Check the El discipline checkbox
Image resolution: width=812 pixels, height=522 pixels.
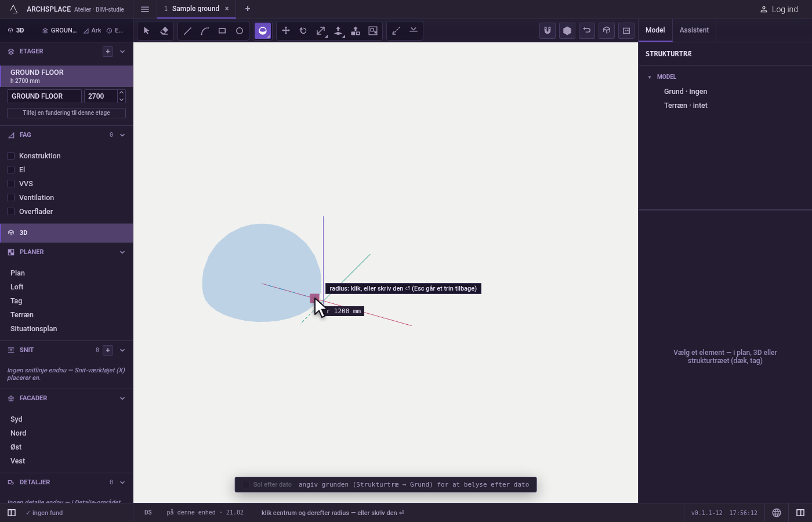tap(10, 170)
